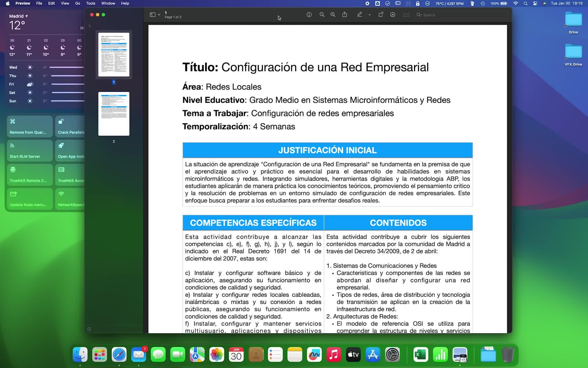
Task: Open Safari from the Dock
Action: pyautogui.click(x=119, y=355)
